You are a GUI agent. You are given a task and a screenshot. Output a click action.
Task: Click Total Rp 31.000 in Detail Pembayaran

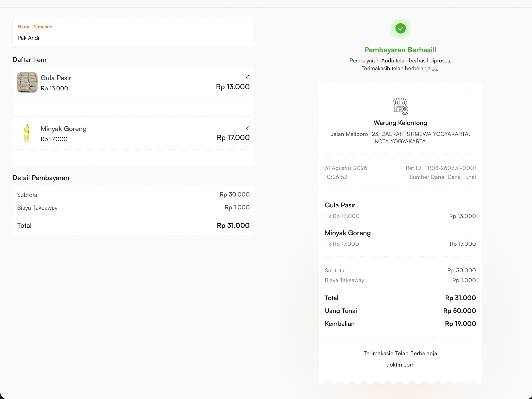[233, 225]
